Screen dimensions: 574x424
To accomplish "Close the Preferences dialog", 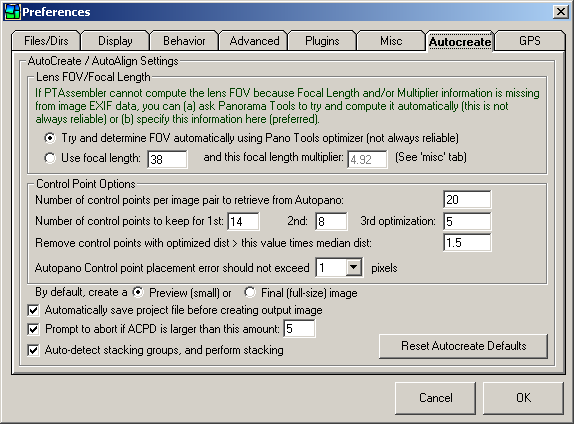I will [x=560, y=12].
